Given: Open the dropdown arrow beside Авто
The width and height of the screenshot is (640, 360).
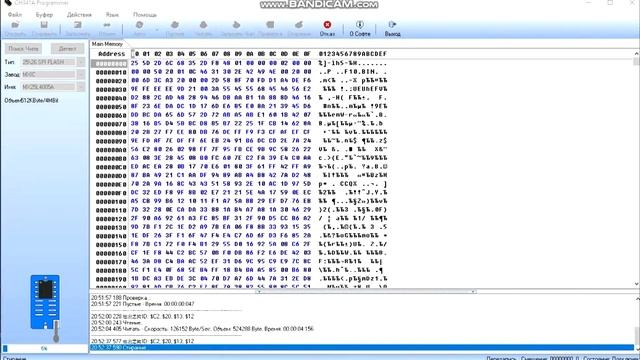Looking at the screenshot, I should (x=157, y=29).
